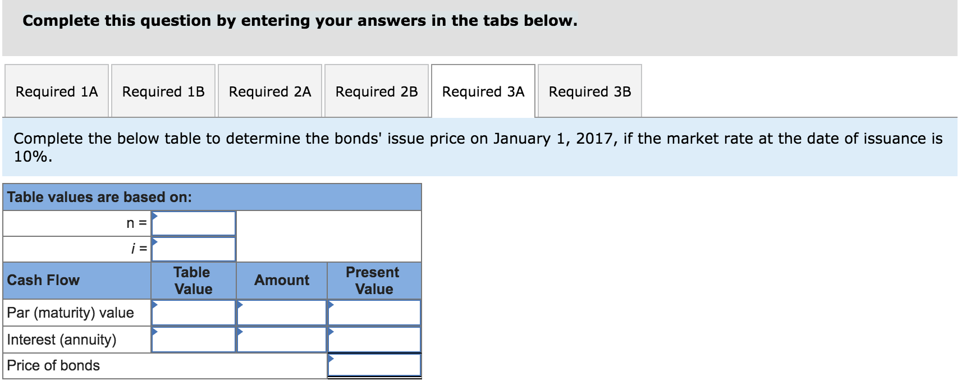This screenshot has width=980, height=385.
Task: Click the Present Value field for Price of bonds
Action: pyautogui.click(x=373, y=365)
